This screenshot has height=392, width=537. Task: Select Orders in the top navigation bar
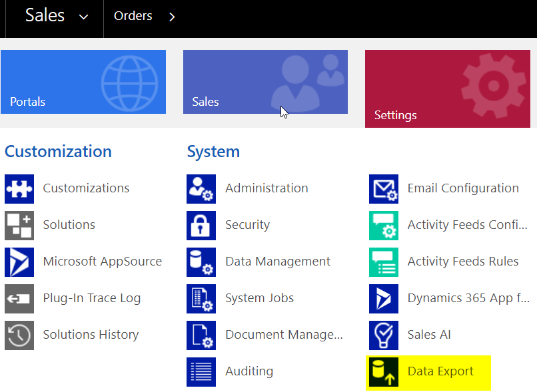click(133, 16)
